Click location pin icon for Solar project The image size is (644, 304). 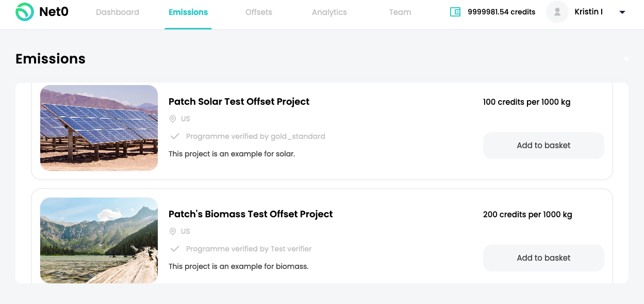(173, 119)
